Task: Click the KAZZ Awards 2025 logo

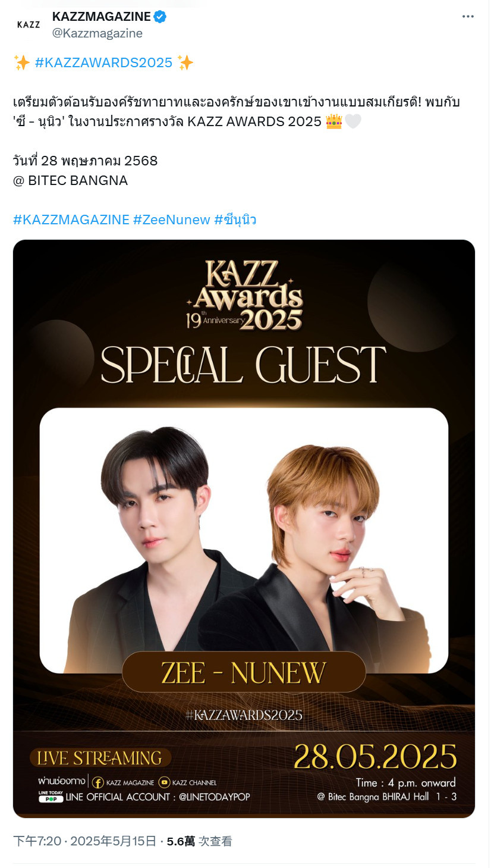Action: point(244,296)
